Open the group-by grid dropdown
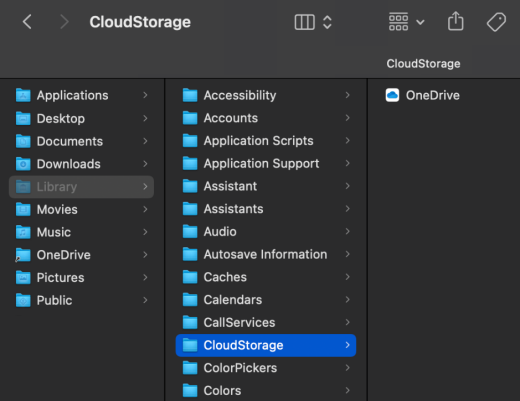Screen dimensions: 520x401 406,22
